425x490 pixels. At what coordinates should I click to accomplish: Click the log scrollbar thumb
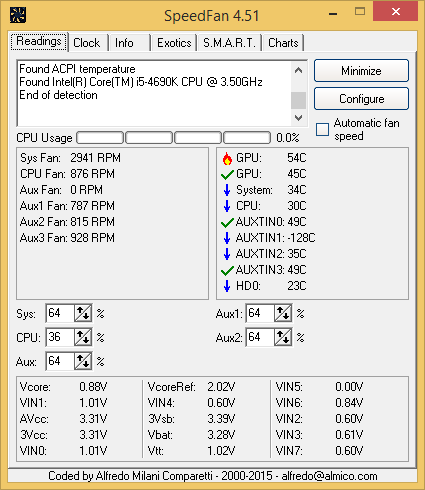pos(299,100)
